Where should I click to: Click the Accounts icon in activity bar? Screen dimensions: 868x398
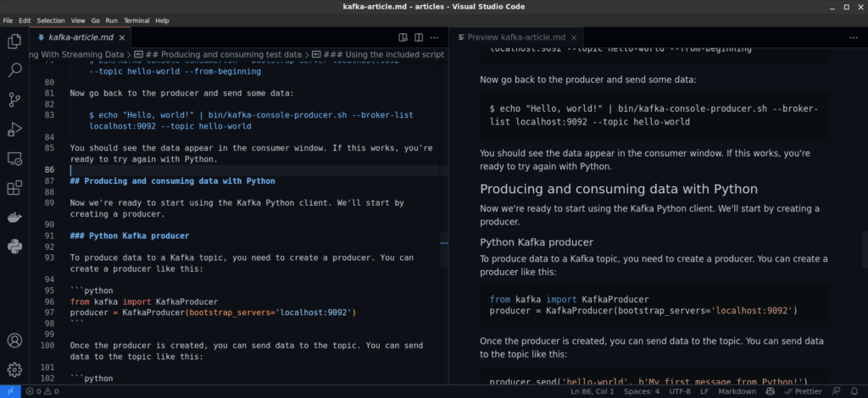[x=14, y=340]
